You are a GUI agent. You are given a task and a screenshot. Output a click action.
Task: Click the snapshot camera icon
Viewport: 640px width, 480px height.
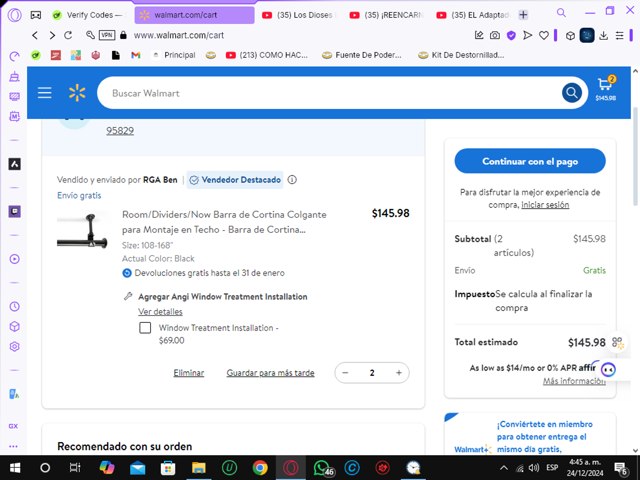click(495, 36)
